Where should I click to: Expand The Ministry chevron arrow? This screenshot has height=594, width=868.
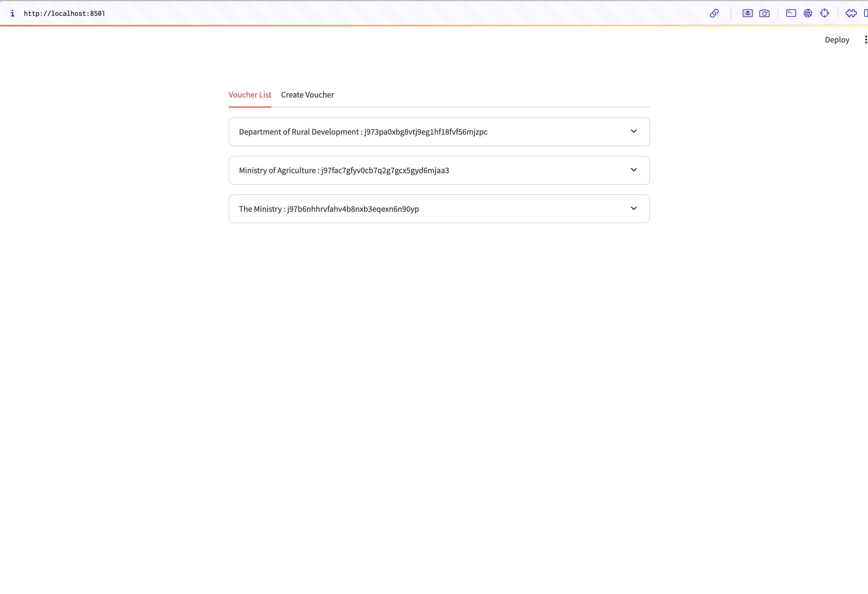tap(634, 208)
